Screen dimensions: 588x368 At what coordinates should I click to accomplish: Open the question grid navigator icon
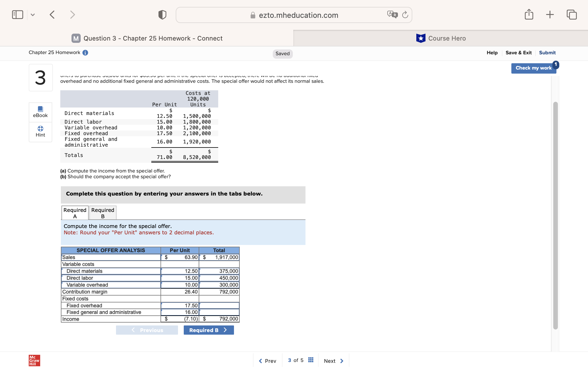[311, 360]
